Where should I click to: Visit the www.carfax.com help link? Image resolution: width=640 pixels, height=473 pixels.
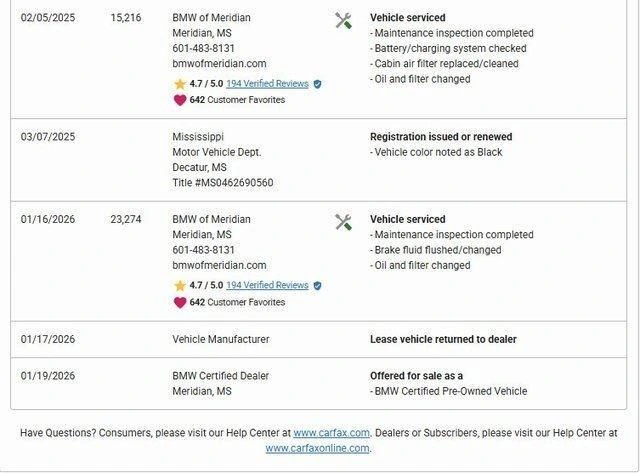(x=332, y=433)
